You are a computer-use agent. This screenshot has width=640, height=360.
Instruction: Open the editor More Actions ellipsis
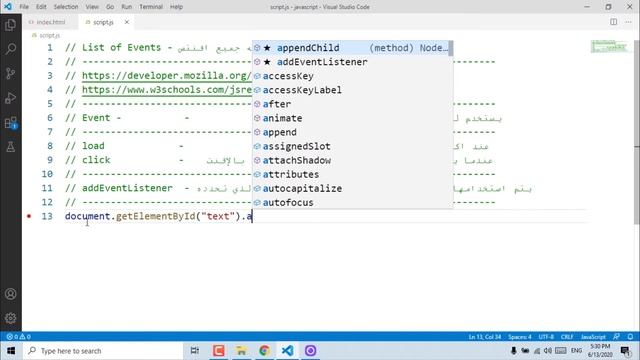pos(628,22)
